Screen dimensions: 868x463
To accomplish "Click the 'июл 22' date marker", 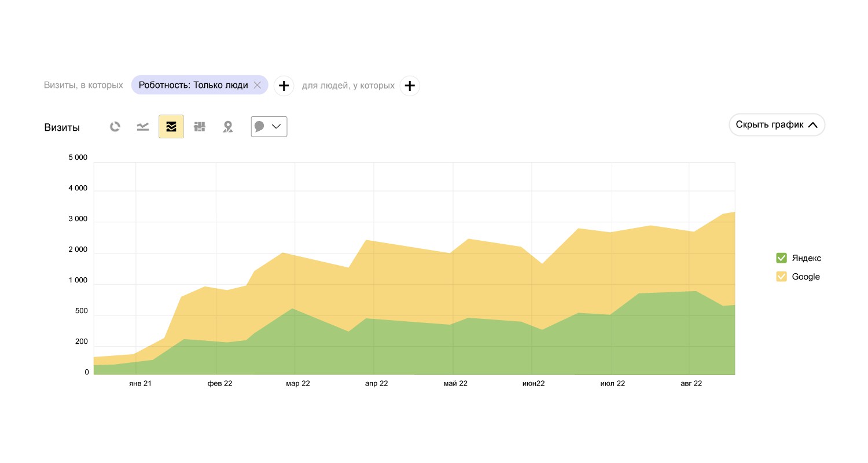I will click(613, 384).
